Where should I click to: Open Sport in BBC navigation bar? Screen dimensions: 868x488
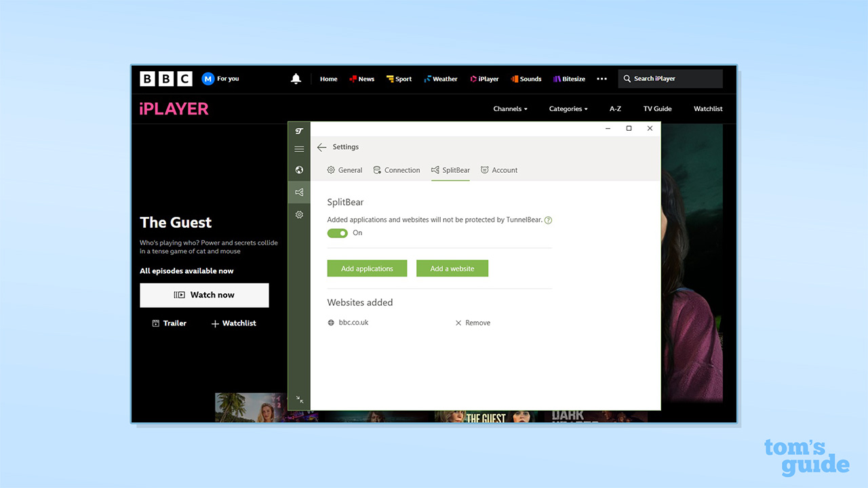point(399,79)
